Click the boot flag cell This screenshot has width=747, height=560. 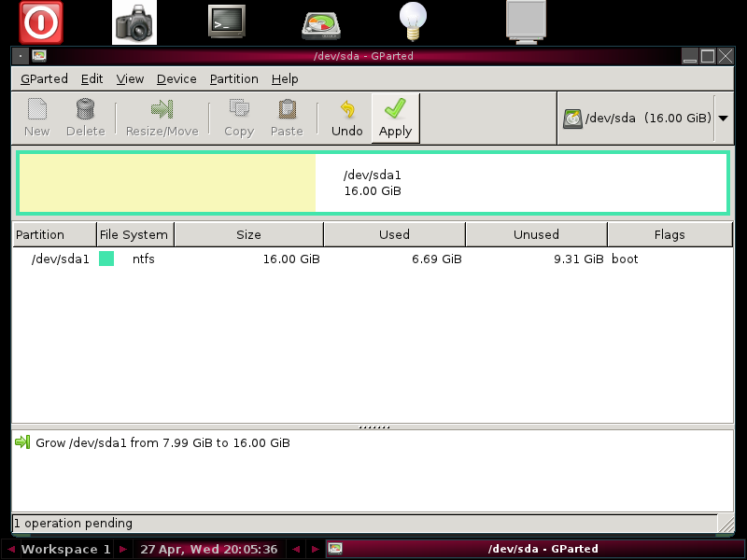pos(625,259)
